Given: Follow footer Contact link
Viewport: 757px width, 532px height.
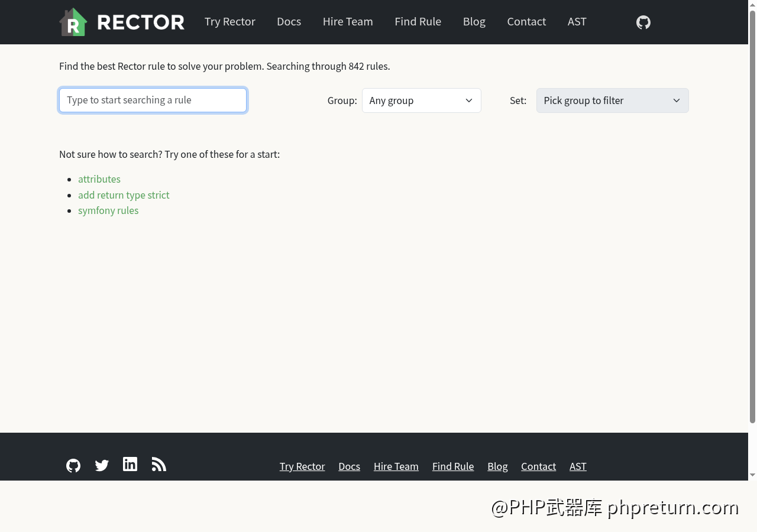Looking at the screenshot, I should (538, 466).
